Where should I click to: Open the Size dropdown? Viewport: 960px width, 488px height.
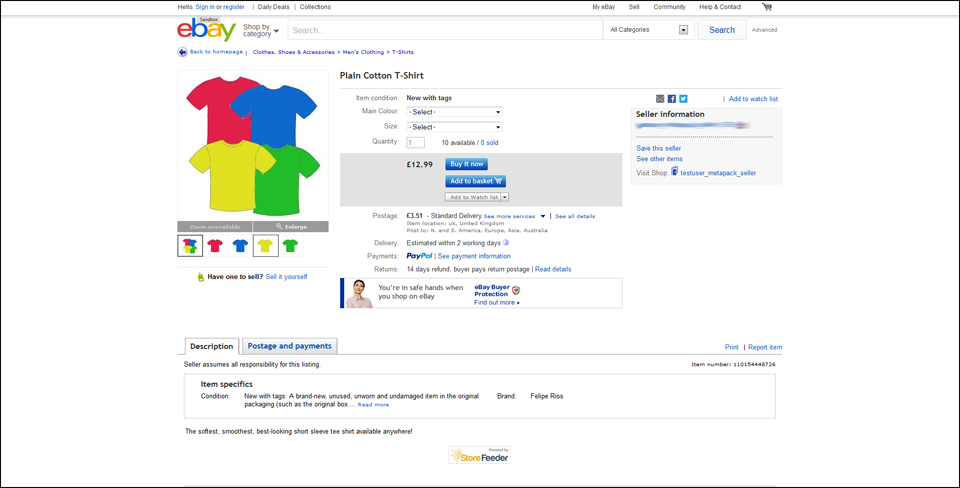[454, 127]
